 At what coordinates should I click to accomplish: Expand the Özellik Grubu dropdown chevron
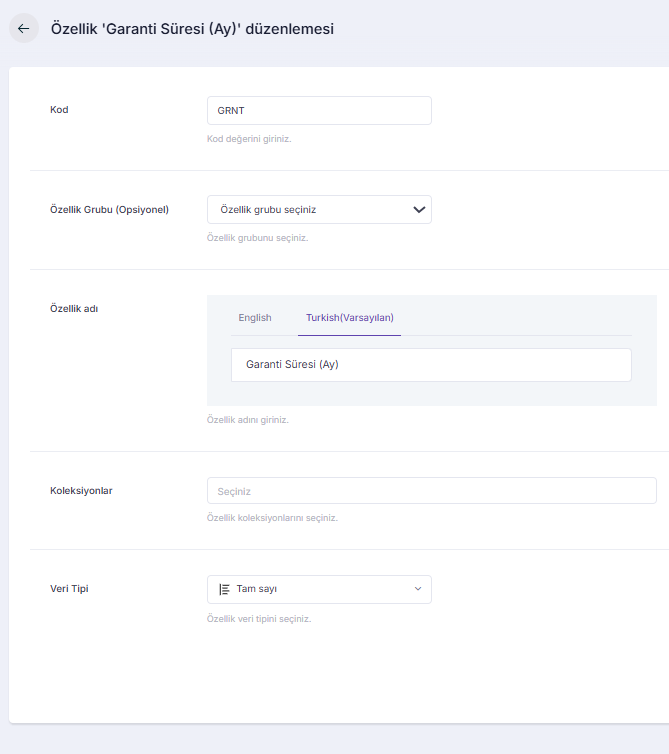point(419,209)
